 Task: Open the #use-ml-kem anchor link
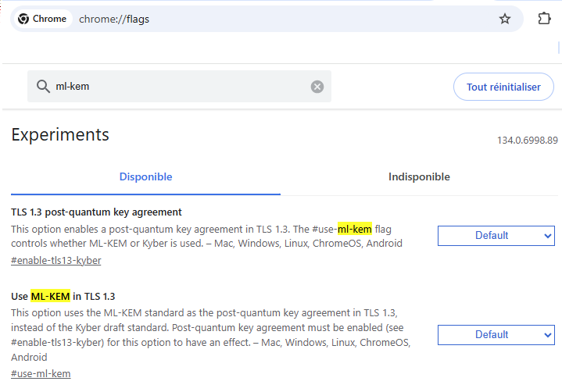click(41, 373)
